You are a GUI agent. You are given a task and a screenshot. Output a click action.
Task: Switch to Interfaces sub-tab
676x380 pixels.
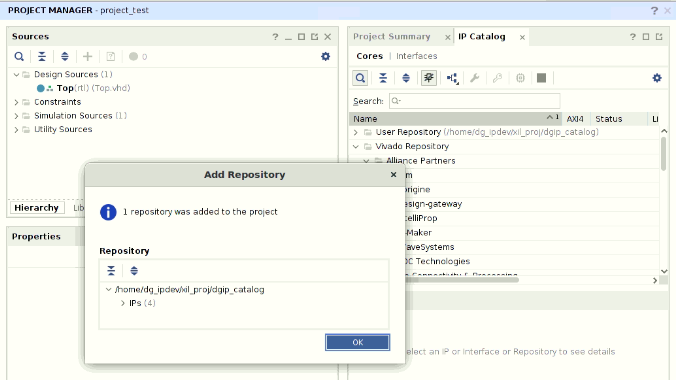coord(416,56)
